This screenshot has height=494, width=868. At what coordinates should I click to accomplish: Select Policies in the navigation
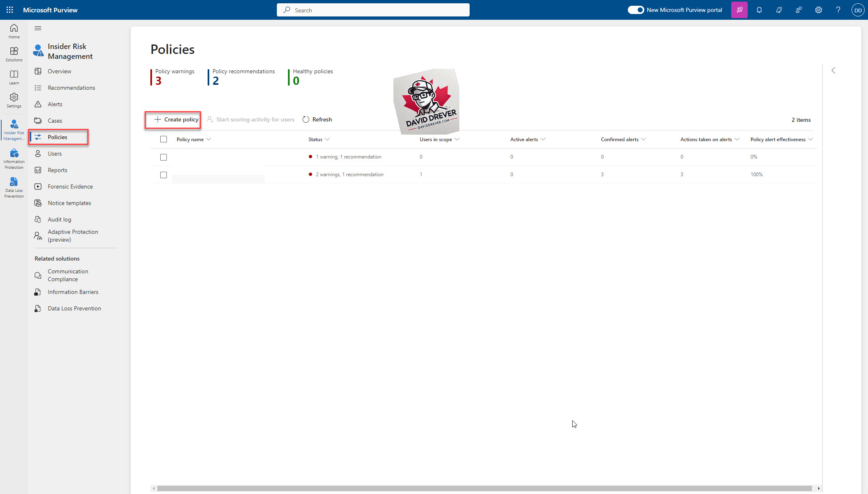tap(58, 137)
